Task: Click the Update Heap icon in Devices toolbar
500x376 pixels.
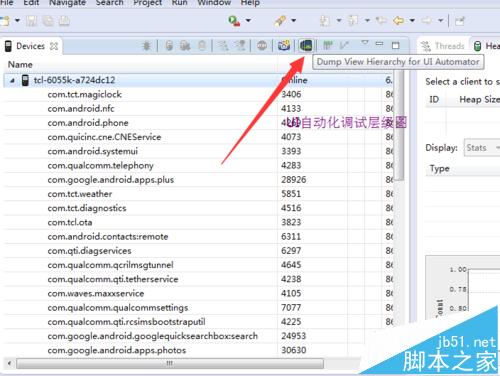Action: point(169,46)
